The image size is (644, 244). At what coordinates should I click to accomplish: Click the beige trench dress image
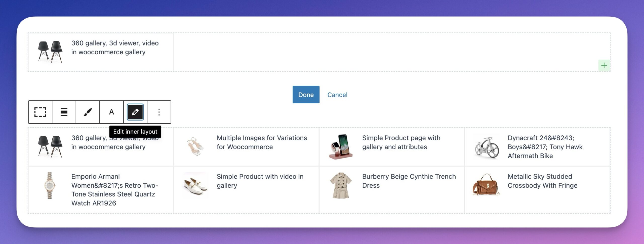[341, 185]
